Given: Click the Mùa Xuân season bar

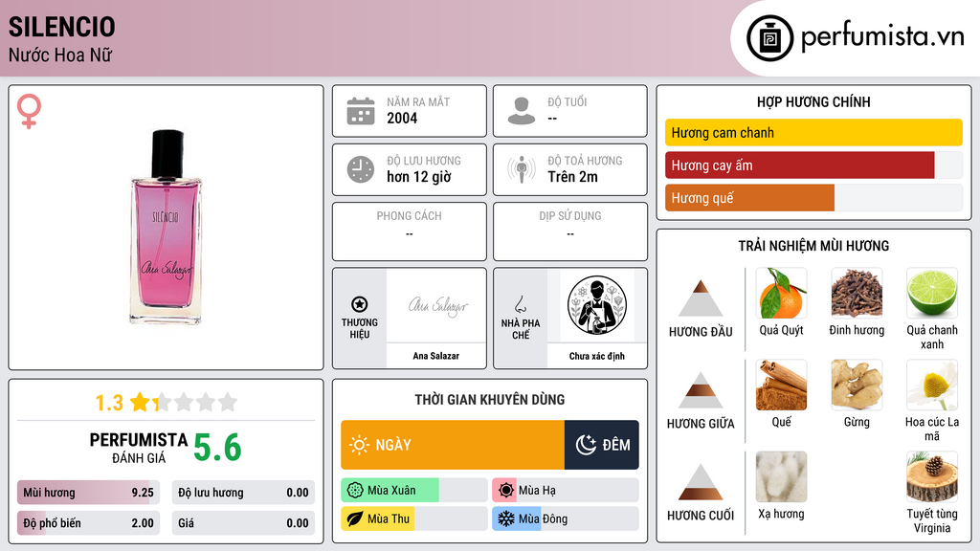Looking at the screenshot, I should click(413, 491).
